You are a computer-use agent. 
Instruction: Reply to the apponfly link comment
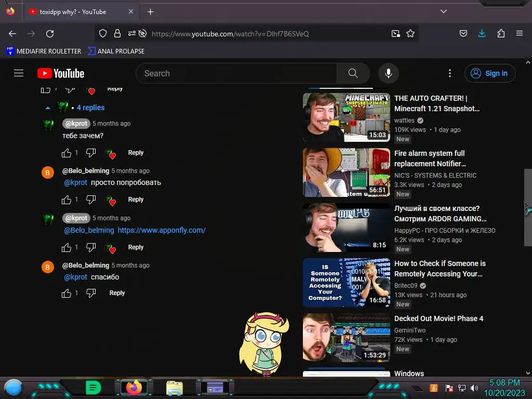coord(136,247)
